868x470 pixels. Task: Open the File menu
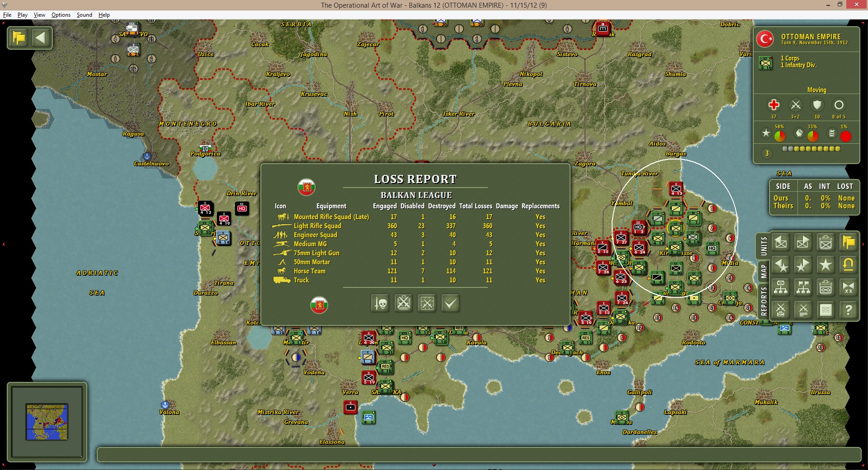7,15
